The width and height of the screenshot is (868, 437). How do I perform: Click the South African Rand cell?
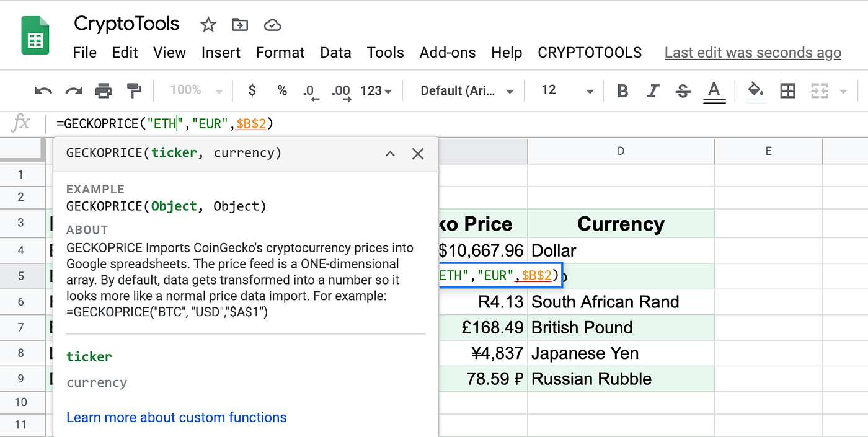(621, 302)
